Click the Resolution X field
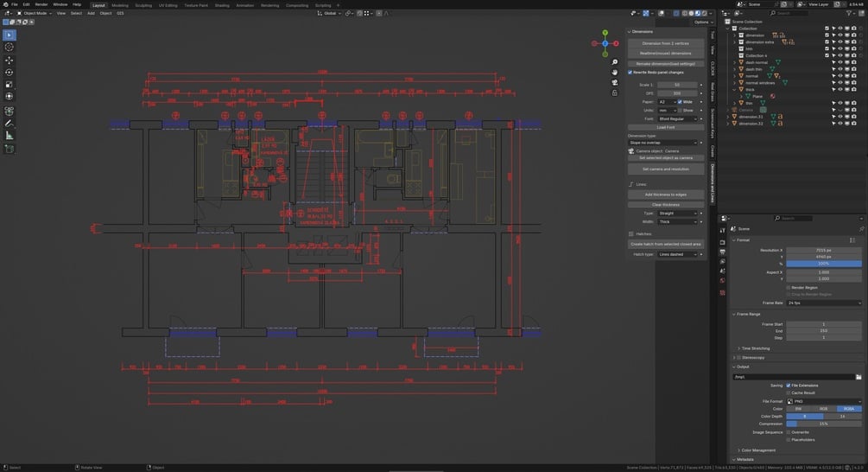This screenshot has width=868, height=472. click(824, 251)
